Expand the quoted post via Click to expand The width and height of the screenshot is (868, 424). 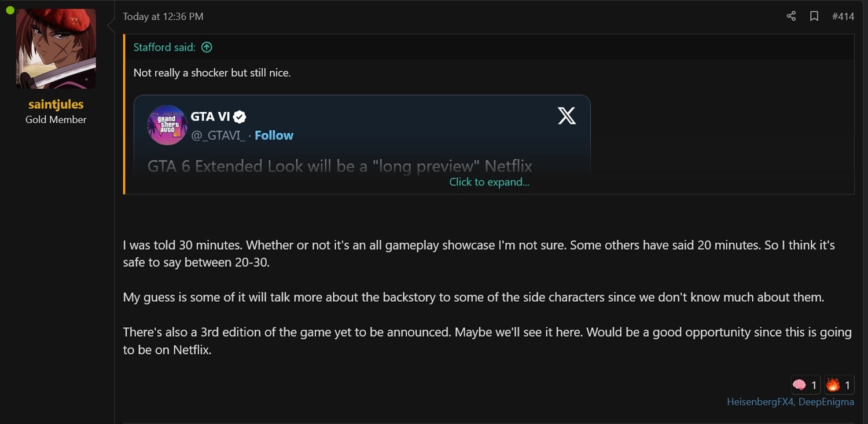pyautogui.click(x=489, y=182)
